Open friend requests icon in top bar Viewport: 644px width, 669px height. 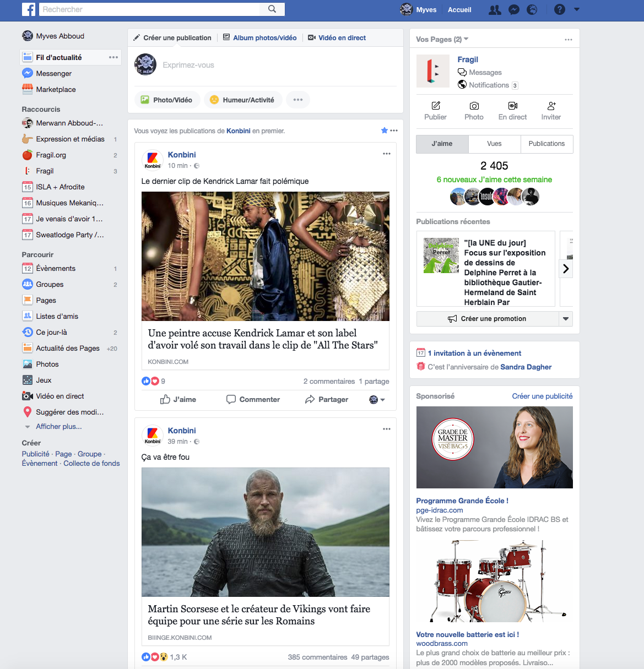(x=495, y=9)
